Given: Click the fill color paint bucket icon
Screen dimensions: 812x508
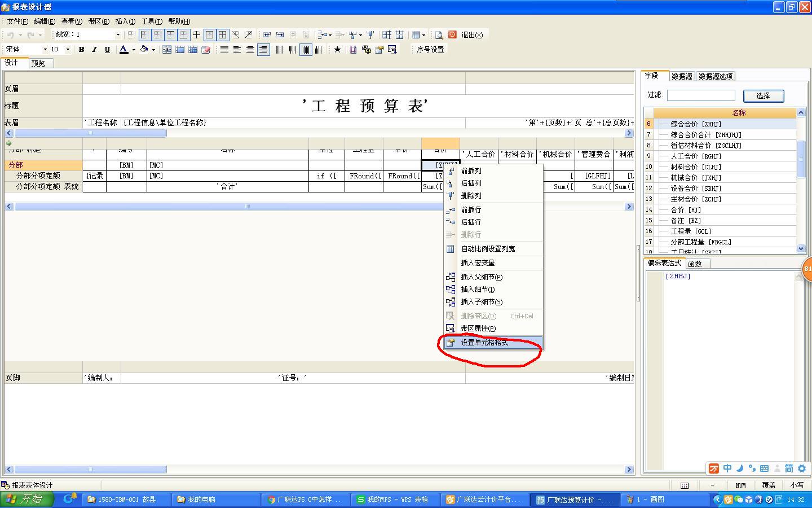Looking at the screenshot, I should [144, 50].
